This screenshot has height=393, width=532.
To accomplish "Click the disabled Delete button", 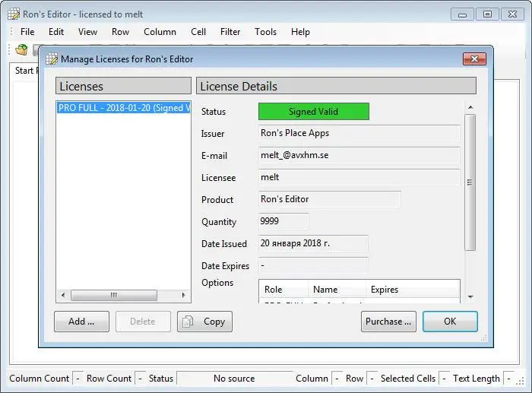I will point(143,322).
